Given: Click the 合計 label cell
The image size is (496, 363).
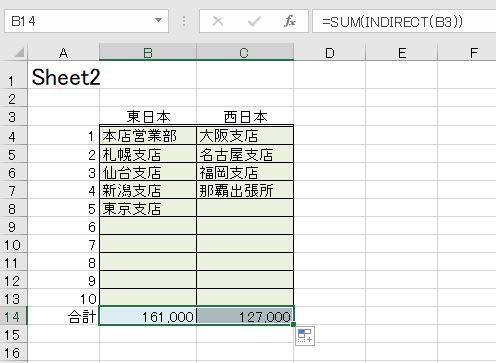Looking at the screenshot, I should [63, 316].
